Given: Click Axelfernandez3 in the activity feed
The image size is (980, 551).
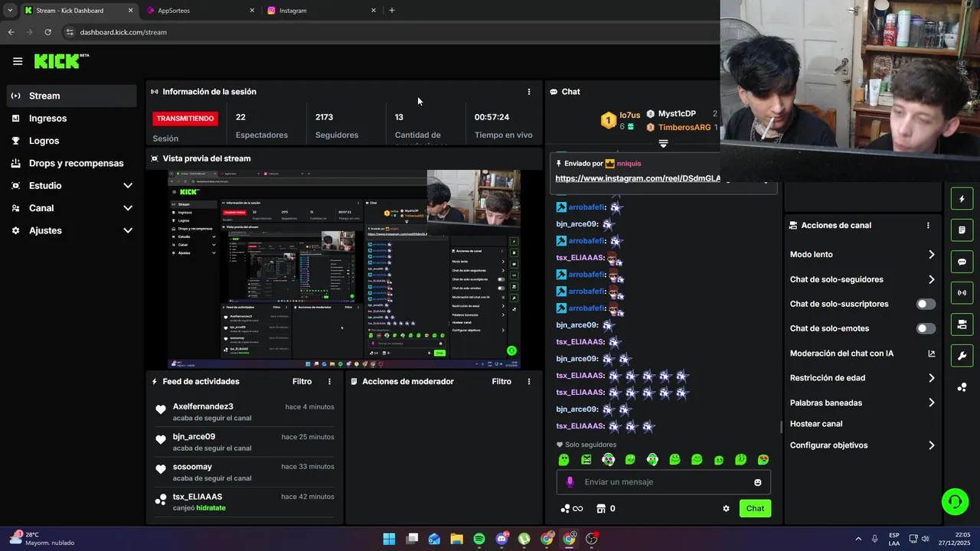Looking at the screenshot, I should click(x=203, y=406).
